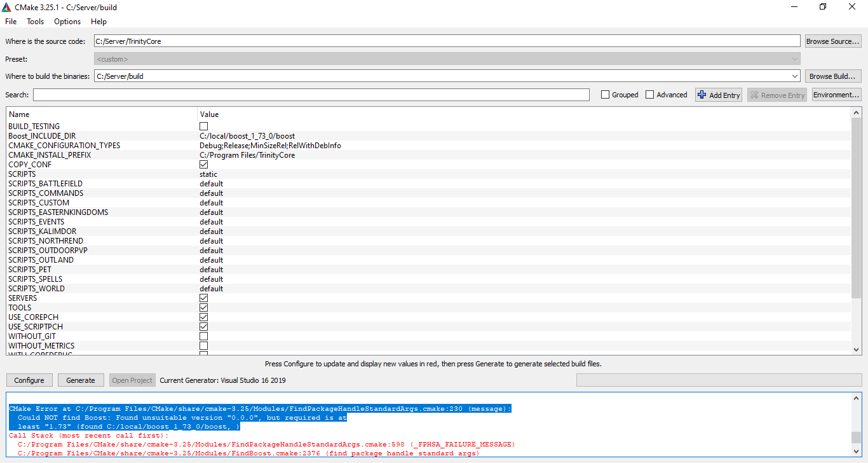Toggle WITHOUT_GIT checkbox
The height and width of the screenshot is (463, 868).
pyautogui.click(x=204, y=336)
